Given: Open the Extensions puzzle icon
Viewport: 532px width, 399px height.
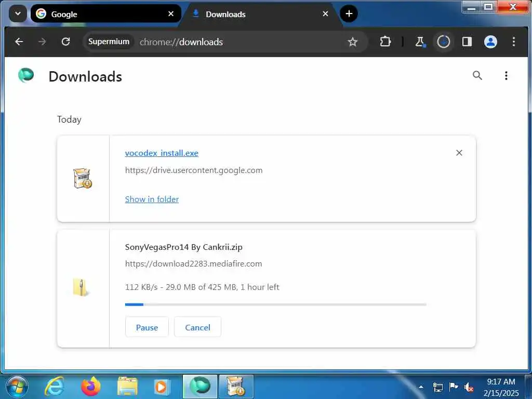Looking at the screenshot, I should pos(385,42).
